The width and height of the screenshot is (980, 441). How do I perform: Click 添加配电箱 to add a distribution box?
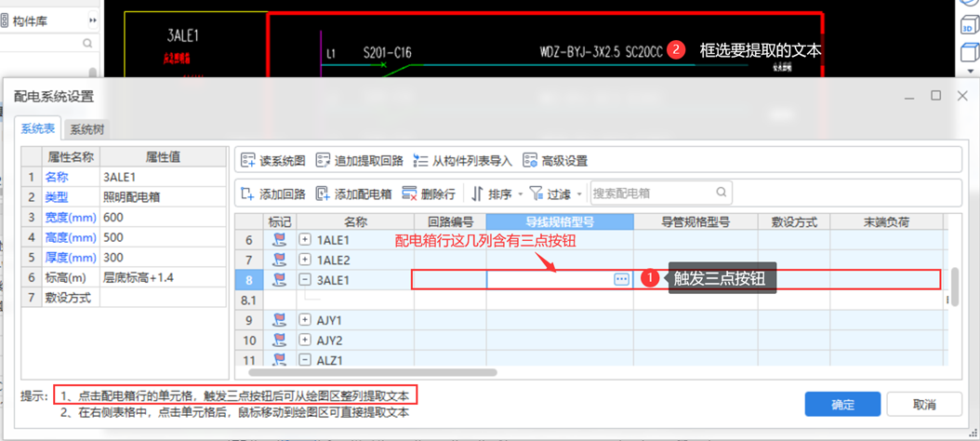pos(353,194)
